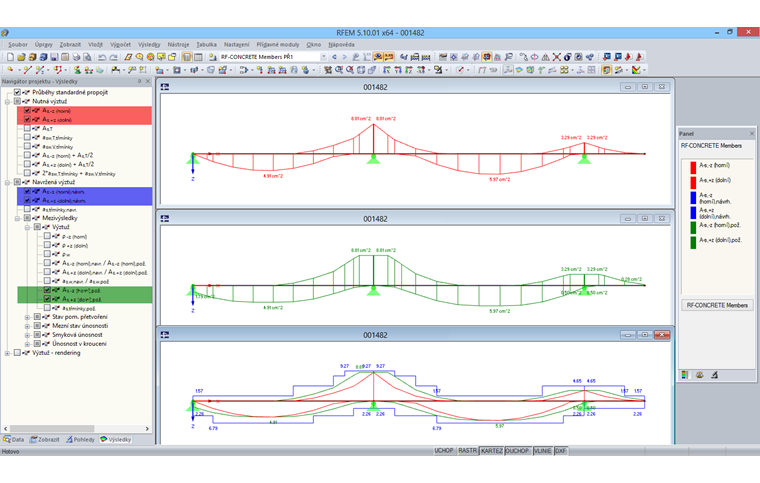Viewport: 760px width, 483px height.
Task: Click the Undo arrow icon
Action: (102, 57)
